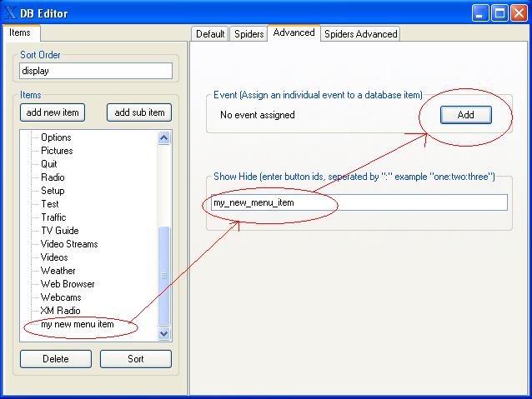
Task: Select my new menu item entry
Action: [78, 324]
